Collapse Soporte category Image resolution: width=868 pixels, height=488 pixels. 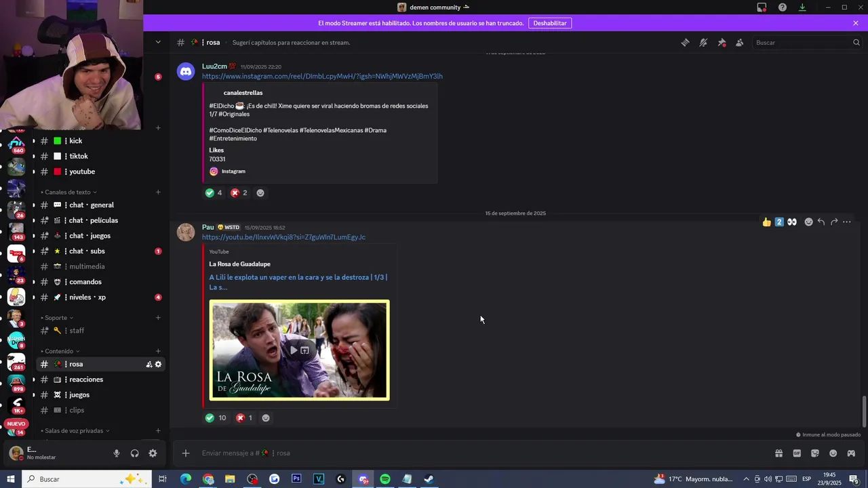(58, 318)
